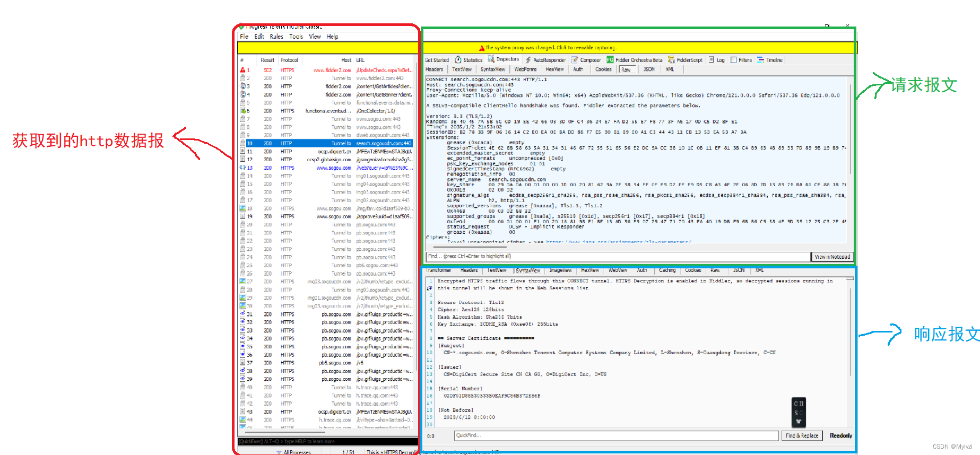Viewport: 980px width, 455px height.
Task: Click warning icon on session 1
Action: [x=243, y=70]
